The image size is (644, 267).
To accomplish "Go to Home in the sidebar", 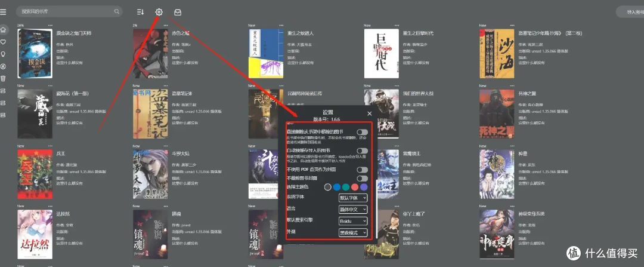I will click(4, 30).
